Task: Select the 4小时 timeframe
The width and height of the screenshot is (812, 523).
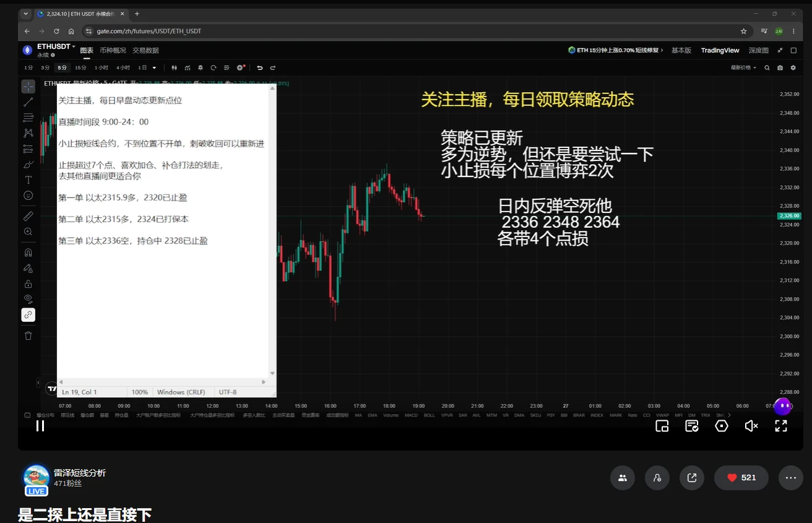Action: pyautogui.click(x=123, y=67)
